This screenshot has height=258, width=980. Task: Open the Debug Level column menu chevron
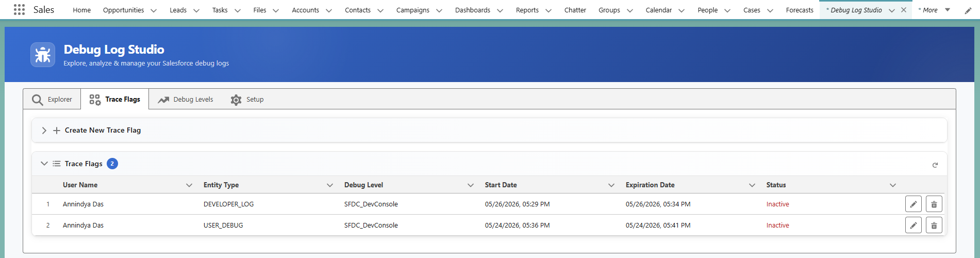[x=471, y=185]
